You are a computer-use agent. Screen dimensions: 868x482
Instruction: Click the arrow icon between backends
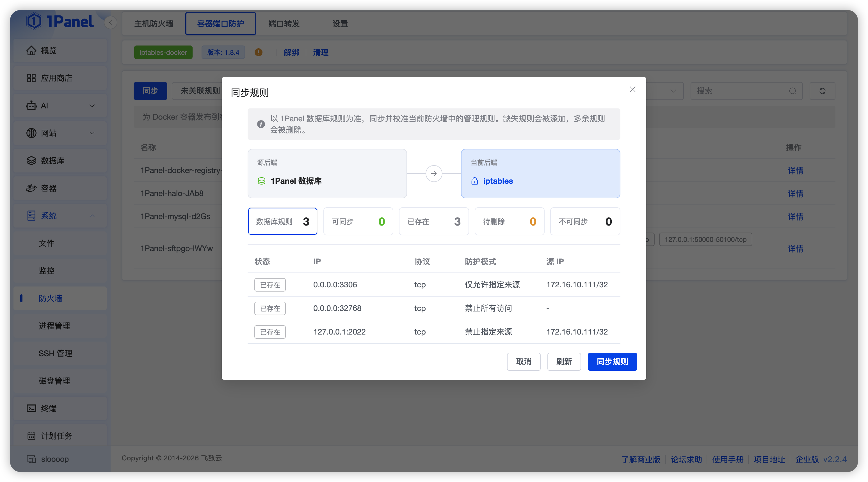pyautogui.click(x=434, y=174)
